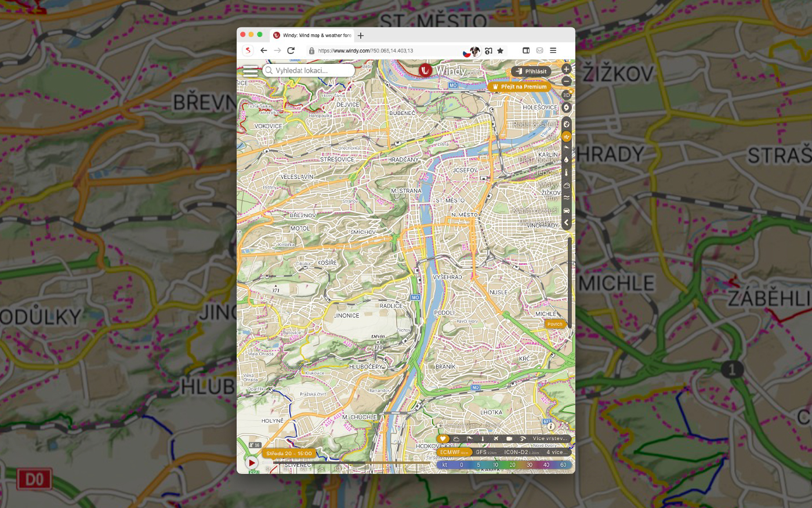This screenshot has width=812, height=508.
Task: Open a new browser tab
Action: point(361,35)
